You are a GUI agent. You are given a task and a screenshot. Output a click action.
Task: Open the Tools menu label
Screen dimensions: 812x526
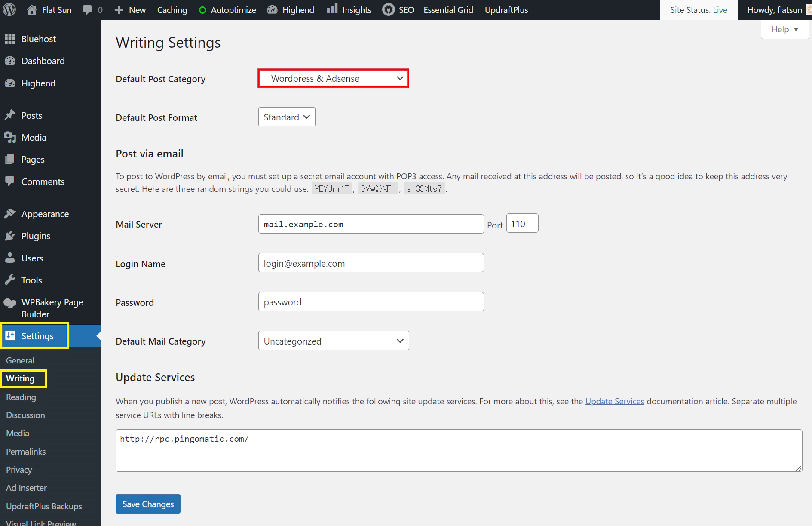tap(32, 280)
